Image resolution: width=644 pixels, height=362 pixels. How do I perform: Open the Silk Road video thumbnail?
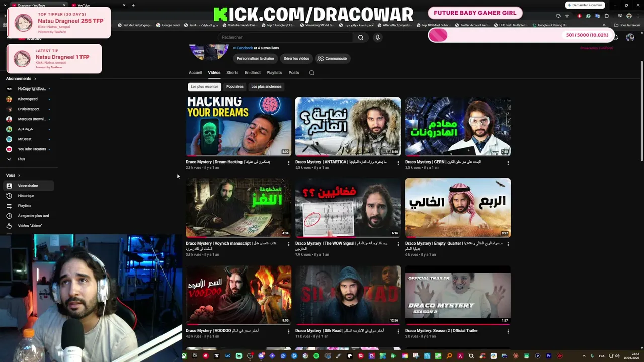(x=348, y=295)
